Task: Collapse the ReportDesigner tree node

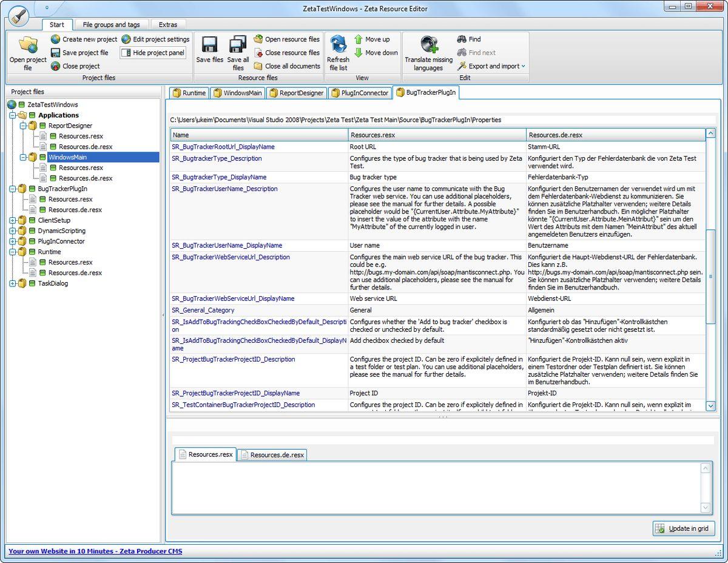Action: coord(22,126)
